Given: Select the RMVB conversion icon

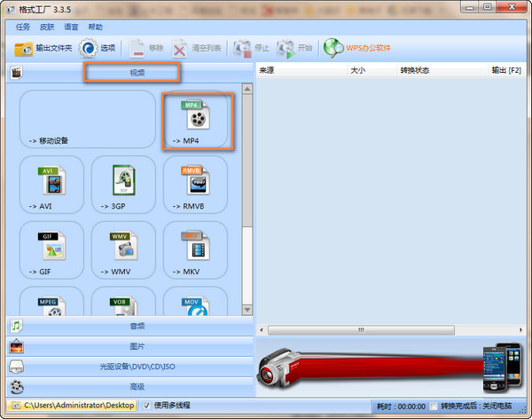Looking at the screenshot, I should pos(196,186).
